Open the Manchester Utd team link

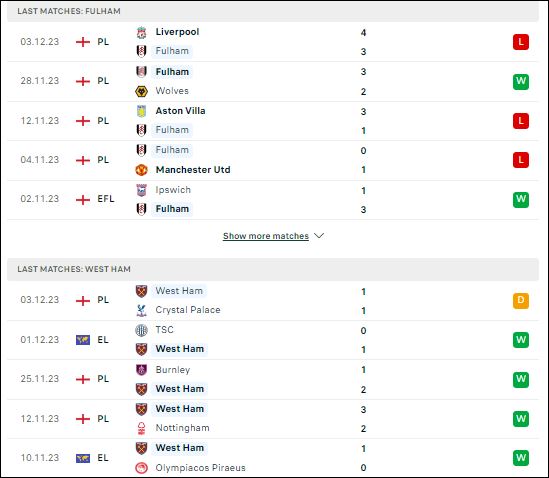193,170
